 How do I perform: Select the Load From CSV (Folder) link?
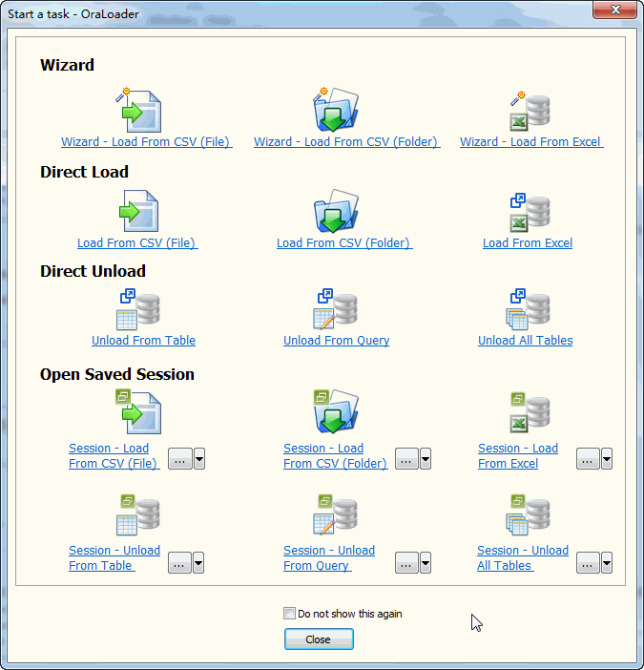pyautogui.click(x=344, y=243)
